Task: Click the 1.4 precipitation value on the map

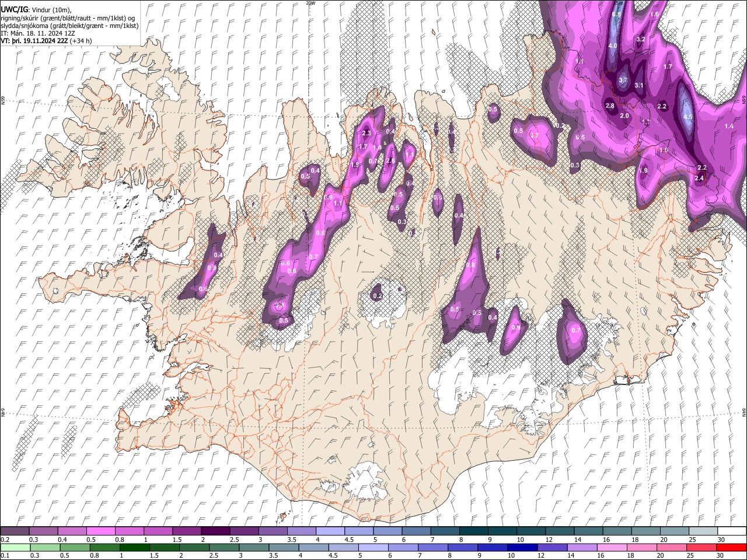Action: 729,126
